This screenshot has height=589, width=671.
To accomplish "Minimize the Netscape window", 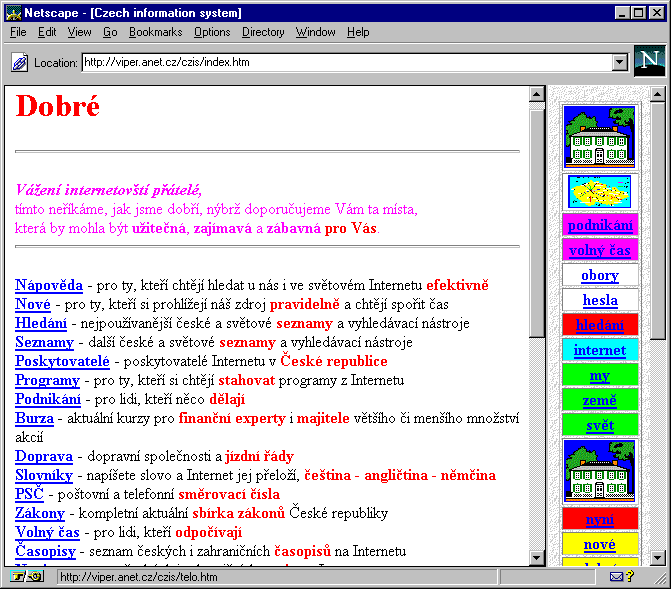I will pyautogui.click(x=623, y=13).
